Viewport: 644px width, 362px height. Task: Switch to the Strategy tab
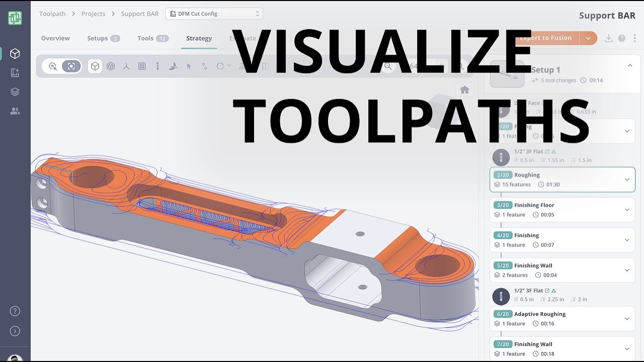[x=199, y=38]
